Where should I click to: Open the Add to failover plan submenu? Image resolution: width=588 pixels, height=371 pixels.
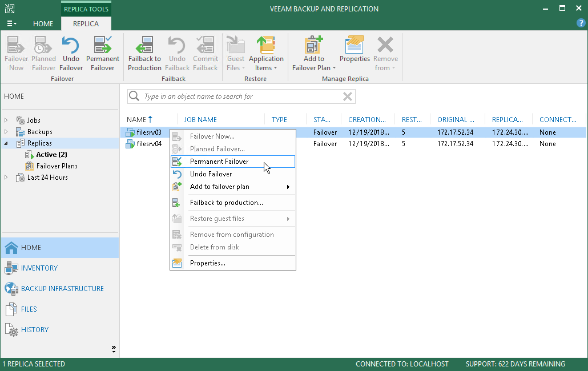(233, 187)
